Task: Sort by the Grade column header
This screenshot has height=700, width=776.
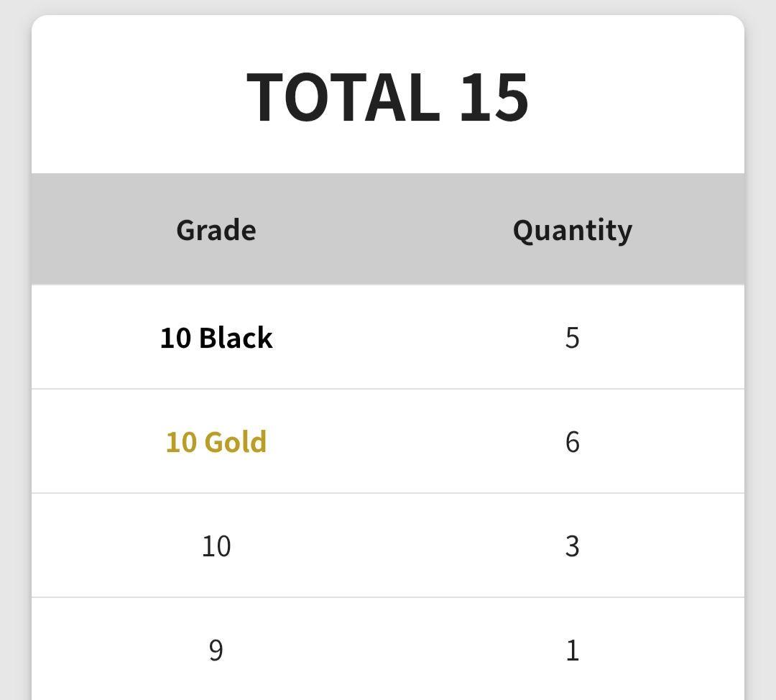Action: pyautogui.click(x=216, y=230)
